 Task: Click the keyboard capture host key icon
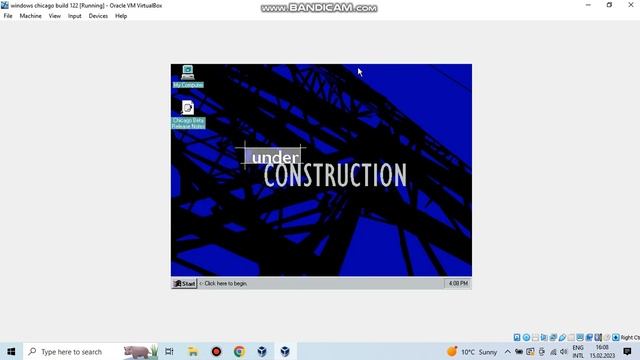coord(616,337)
